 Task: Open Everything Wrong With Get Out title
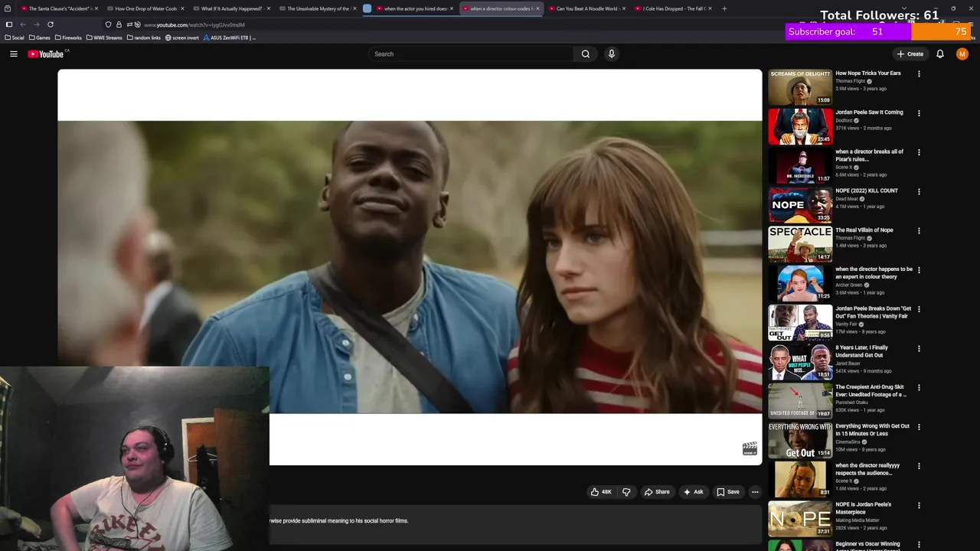click(873, 430)
